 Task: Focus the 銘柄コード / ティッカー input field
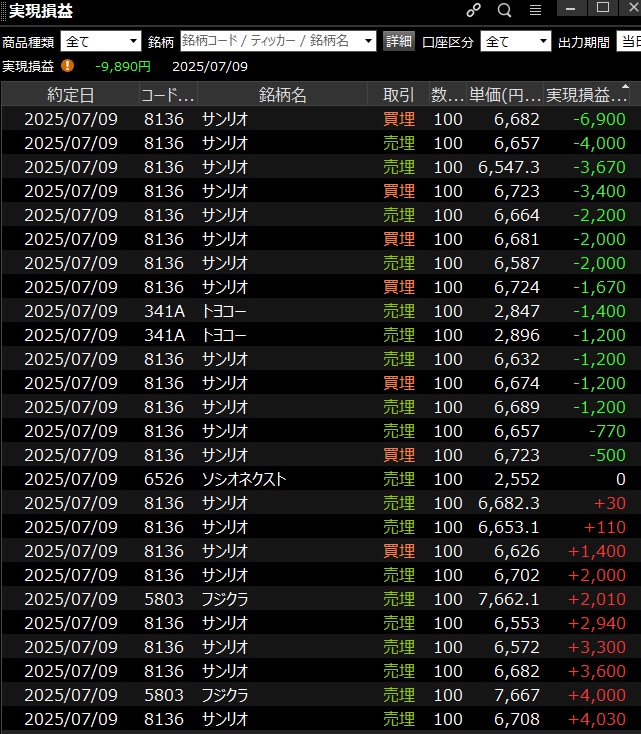272,41
